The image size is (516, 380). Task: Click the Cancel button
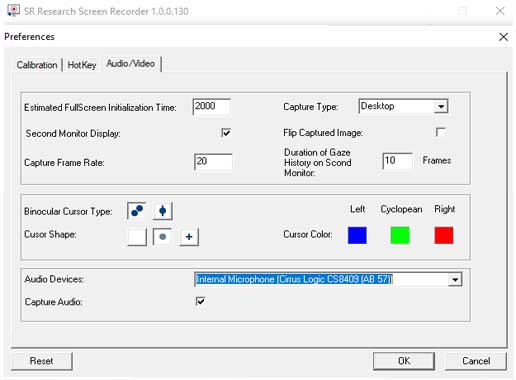(x=476, y=361)
